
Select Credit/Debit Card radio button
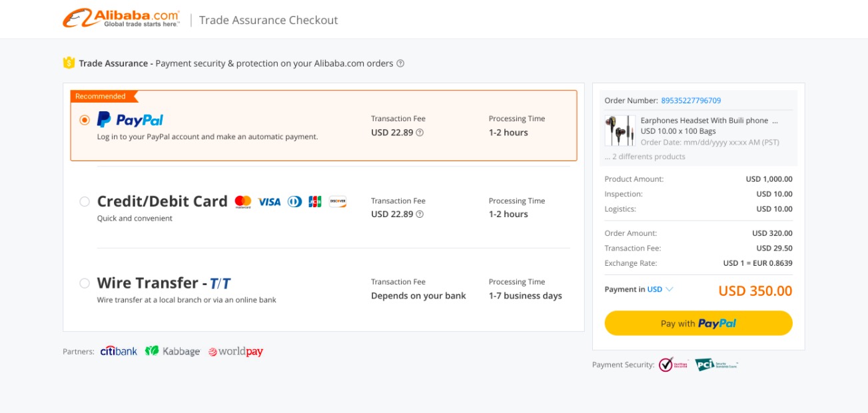(85, 201)
